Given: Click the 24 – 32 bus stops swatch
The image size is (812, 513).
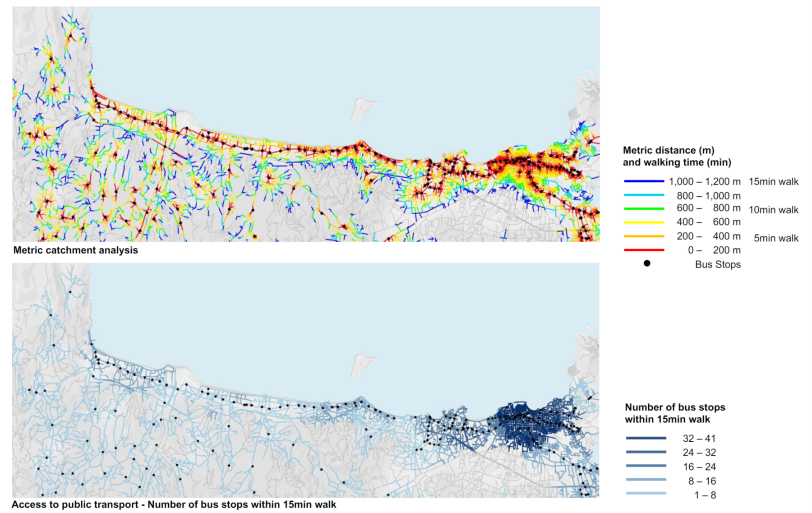Looking at the screenshot, I should (x=646, y=452).
